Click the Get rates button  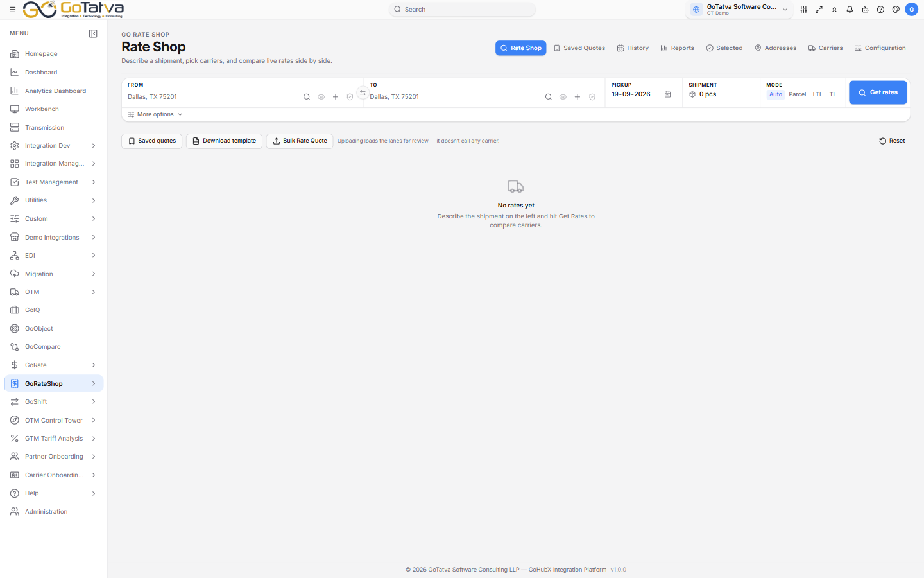click(878, 92)
